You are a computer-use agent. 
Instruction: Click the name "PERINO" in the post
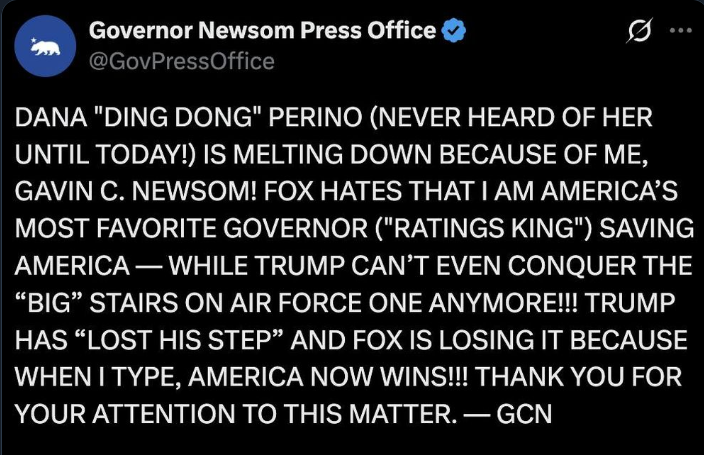315,117
